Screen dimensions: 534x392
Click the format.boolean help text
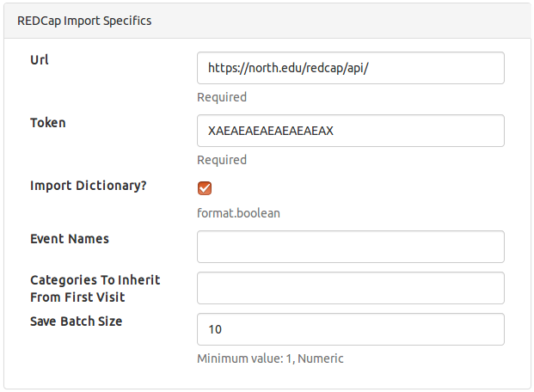(238, 213)
